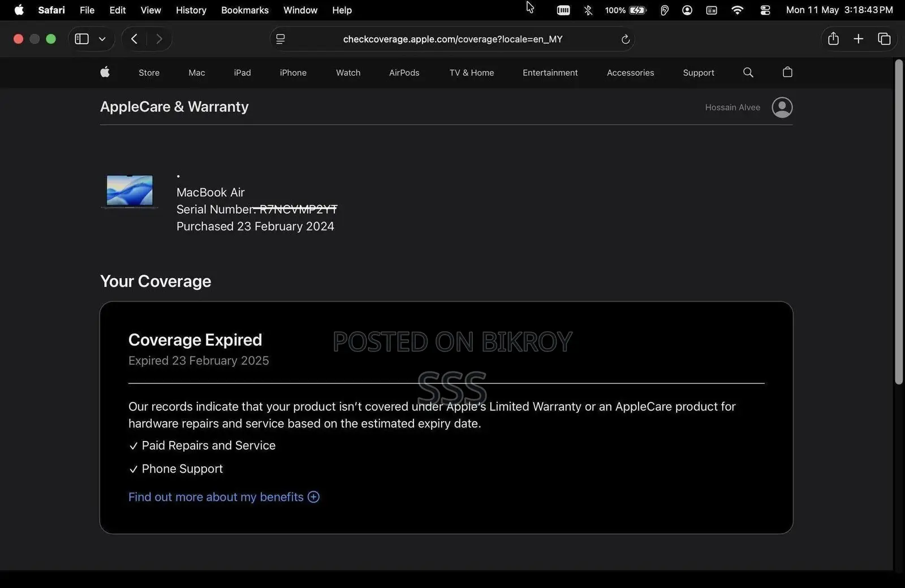Open the TV & Home navigation link
Image resolution: width=905 pixels, height=588 pixels.
coord(472,73)
